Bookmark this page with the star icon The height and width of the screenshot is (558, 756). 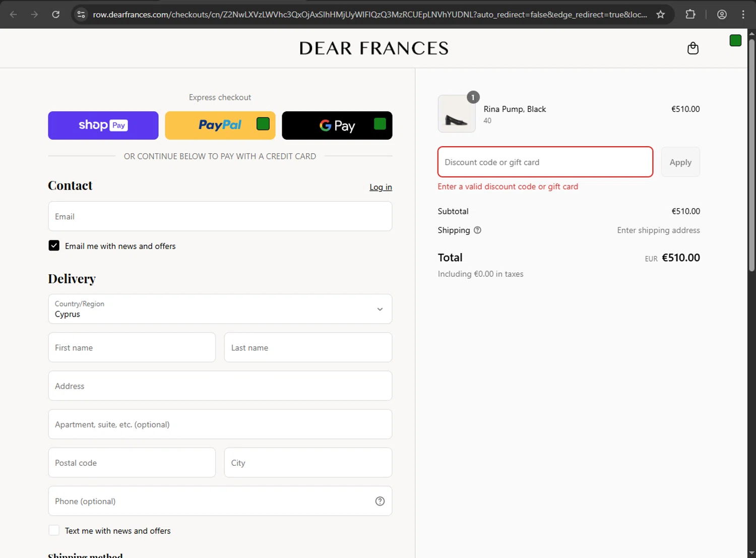point(660,15)
